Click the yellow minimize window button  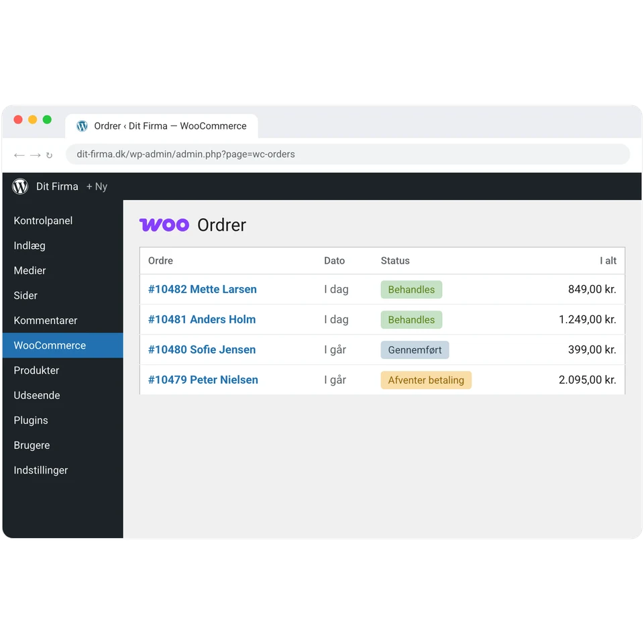[32, 119]
